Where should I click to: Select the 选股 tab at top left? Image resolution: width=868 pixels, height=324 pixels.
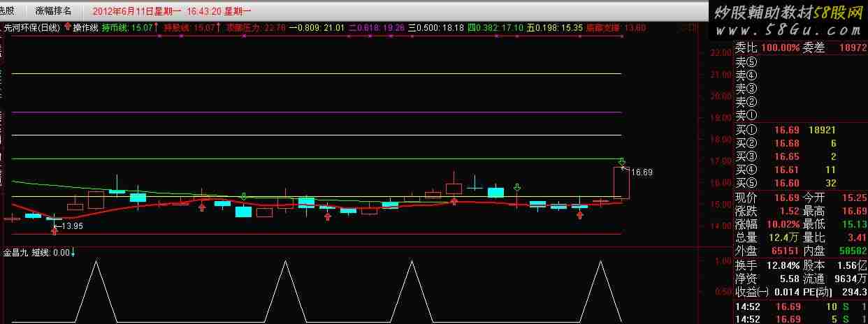tap(11, 11)
